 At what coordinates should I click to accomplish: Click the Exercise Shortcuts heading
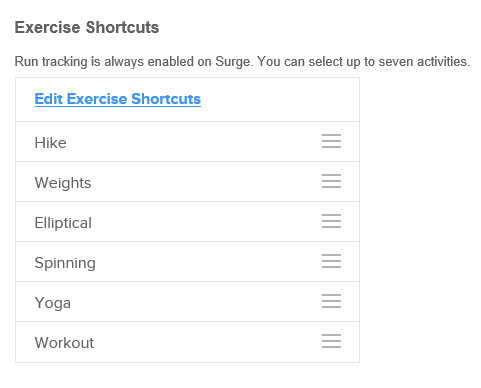tap(87, 27)
